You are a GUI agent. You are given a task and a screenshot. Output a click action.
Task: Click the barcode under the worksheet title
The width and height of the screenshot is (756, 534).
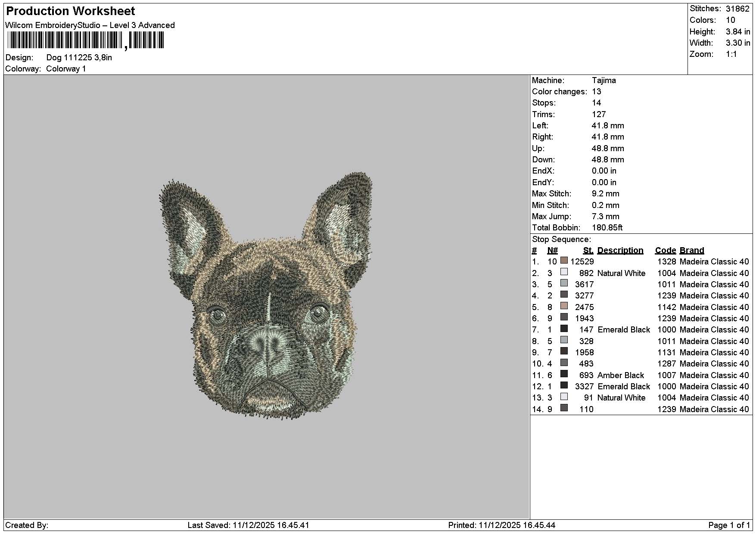click(x=85, y=41)
